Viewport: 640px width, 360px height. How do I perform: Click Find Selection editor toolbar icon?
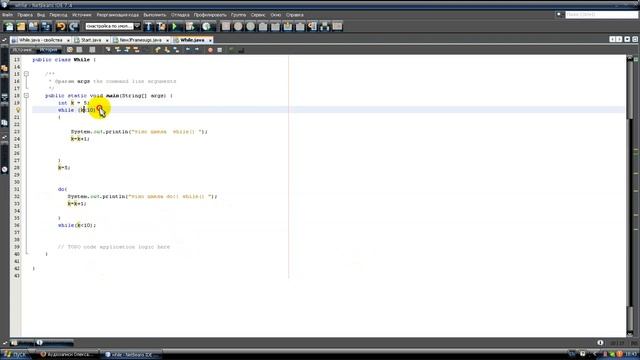pyautogui.click(x=108, y=50)
